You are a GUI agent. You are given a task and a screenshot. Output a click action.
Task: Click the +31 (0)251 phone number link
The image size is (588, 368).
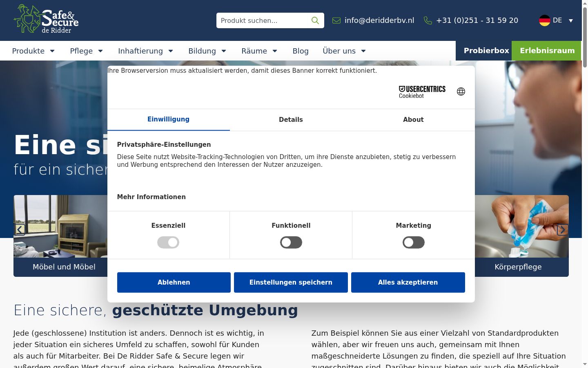coord(477,20)
